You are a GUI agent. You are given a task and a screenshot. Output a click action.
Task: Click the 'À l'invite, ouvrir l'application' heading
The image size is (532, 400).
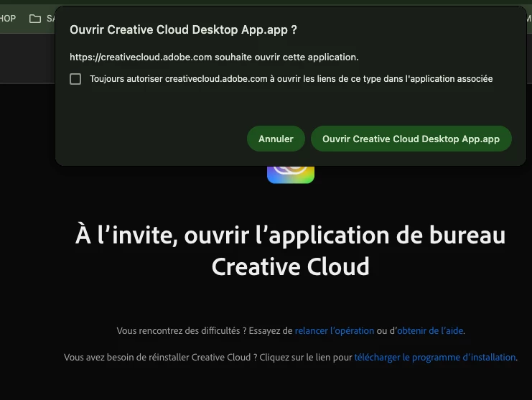point(291,251)
